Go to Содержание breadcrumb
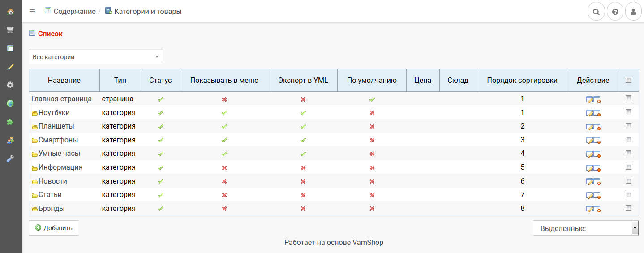The image size is (644, 253). [74, 11]
